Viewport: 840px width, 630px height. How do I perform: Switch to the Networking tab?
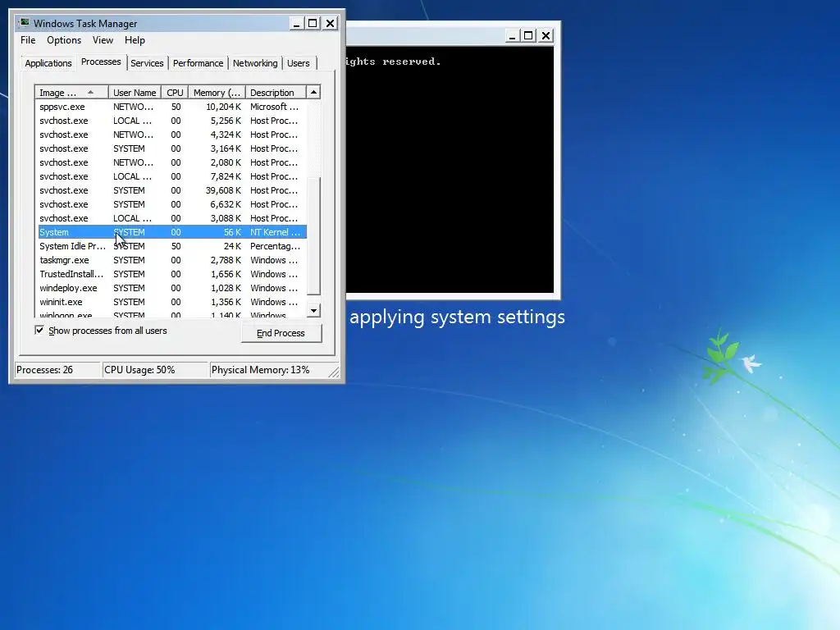click(255, 63)
